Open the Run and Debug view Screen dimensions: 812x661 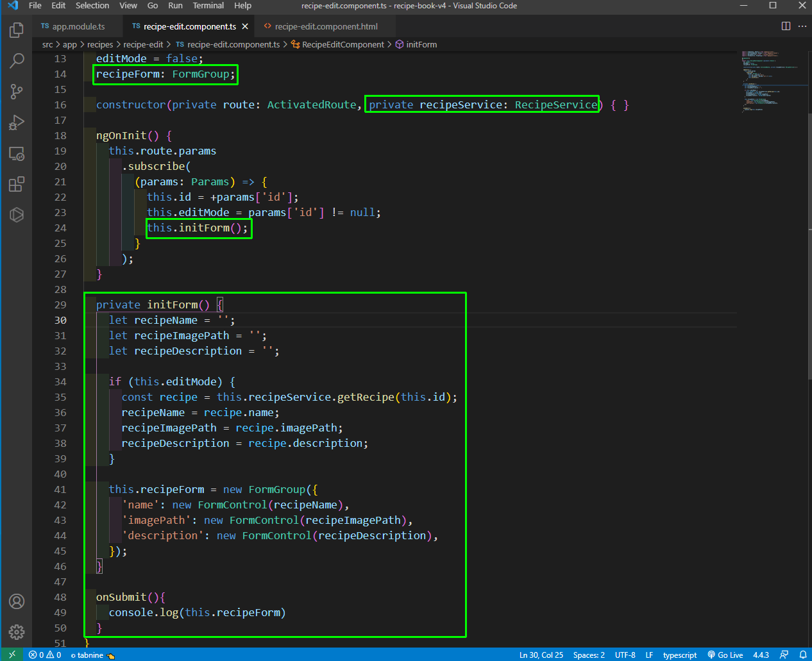(x=17, y=122)
